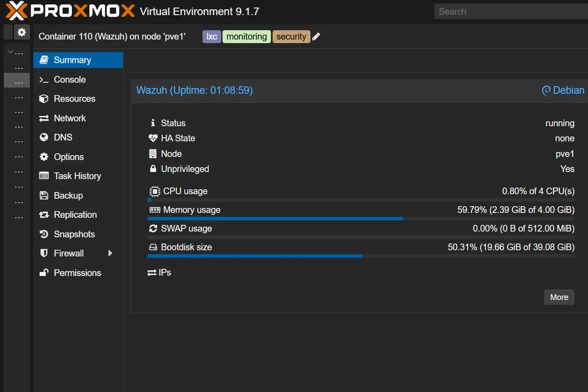The width and height of the screenshot is (588, 392).
Task: Click the Backup floppy disk icon
Action: (x=44, y=196)
